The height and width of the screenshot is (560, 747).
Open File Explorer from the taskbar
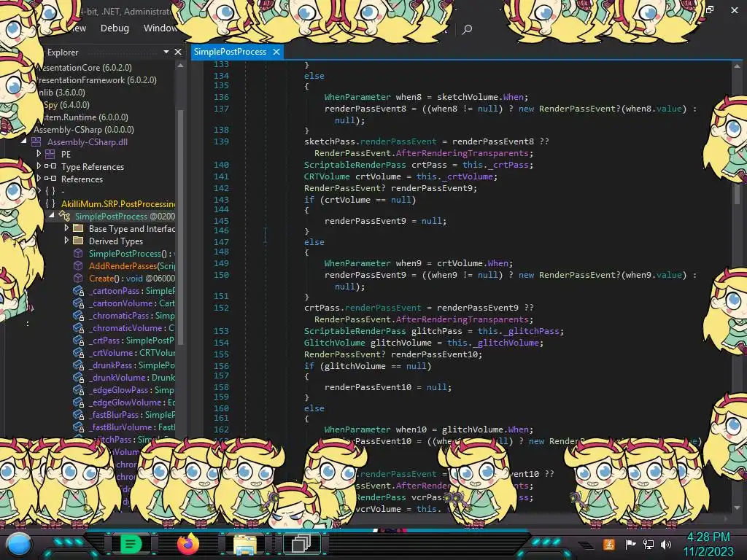[x=244, y=544]
